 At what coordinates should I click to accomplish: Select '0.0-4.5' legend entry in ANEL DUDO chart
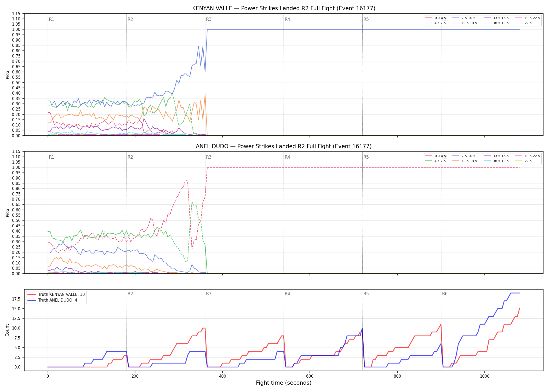(436, 156)
